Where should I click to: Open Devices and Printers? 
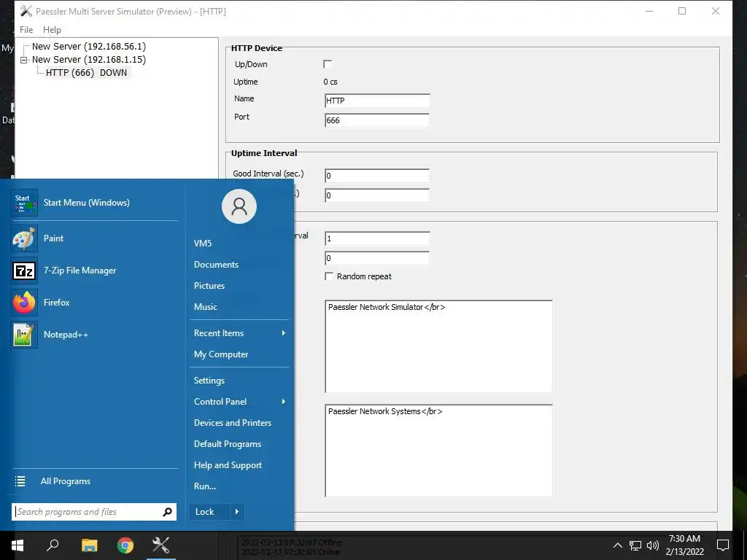[233, 423]
